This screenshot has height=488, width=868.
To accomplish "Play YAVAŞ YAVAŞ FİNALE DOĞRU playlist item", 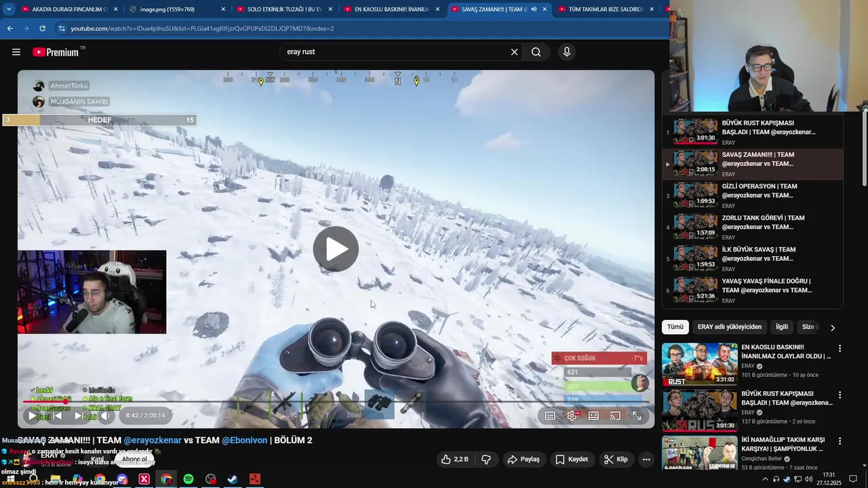I will pyautogui.click(x=753, y=290).
